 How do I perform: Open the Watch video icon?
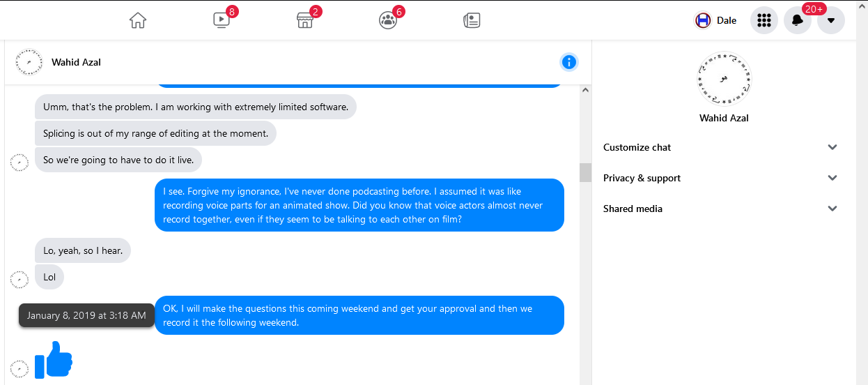(222, 20)
